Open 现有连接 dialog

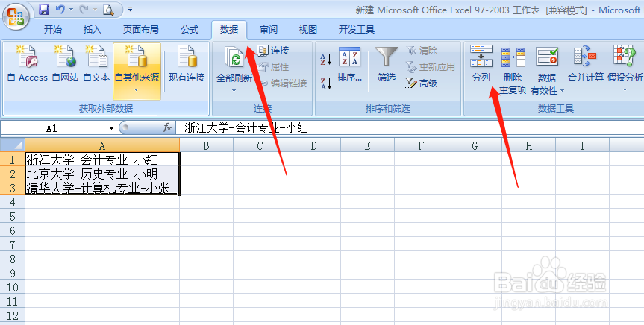click(x=187, y=63)
